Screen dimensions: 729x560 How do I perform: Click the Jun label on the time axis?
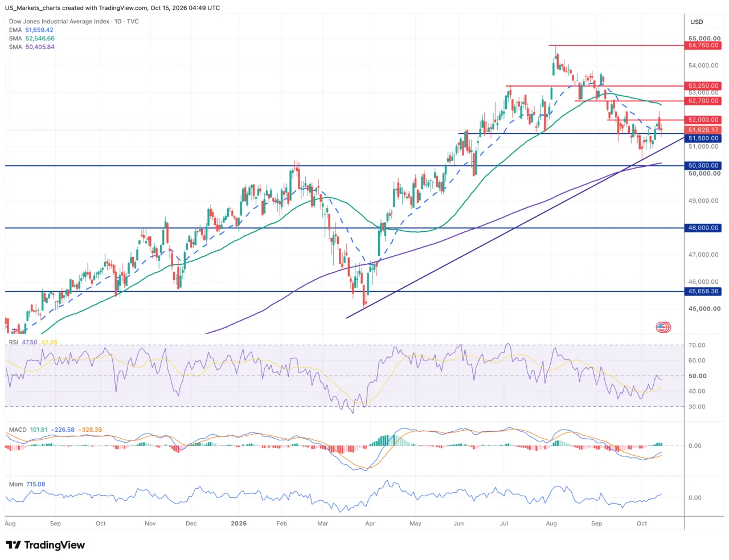point(458,523)
